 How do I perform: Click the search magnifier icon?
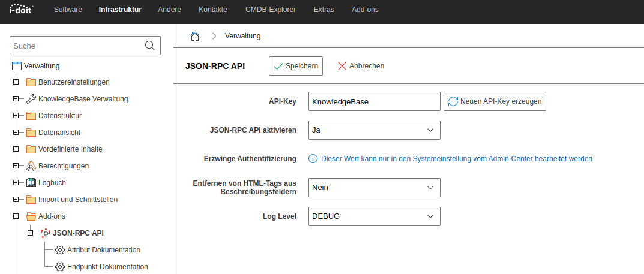pos(150,46)
